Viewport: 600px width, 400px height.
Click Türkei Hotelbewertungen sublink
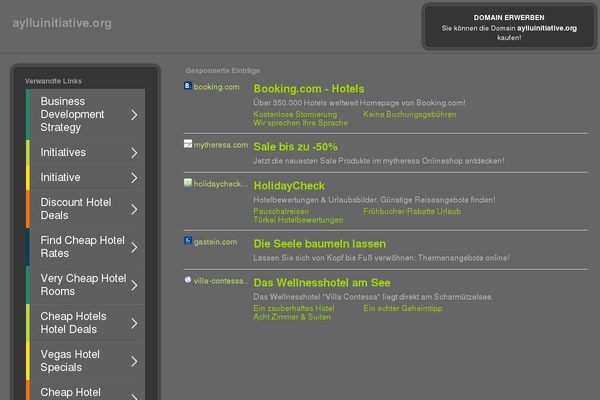coord(298,220)
